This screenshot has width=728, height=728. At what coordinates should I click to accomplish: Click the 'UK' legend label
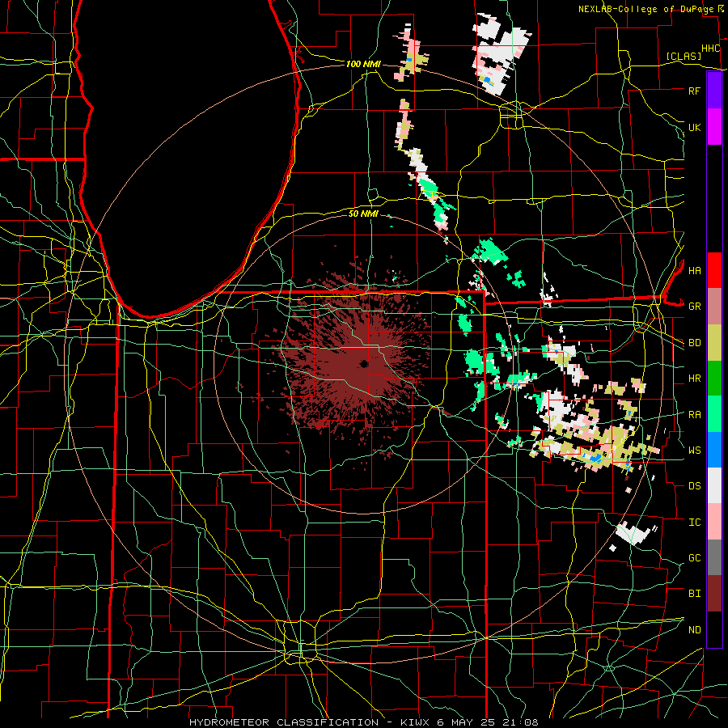[694, 127]
